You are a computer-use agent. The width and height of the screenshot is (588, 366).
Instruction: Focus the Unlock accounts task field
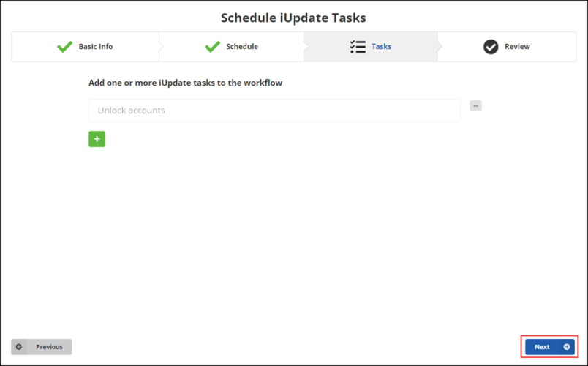(x=274, y=111)
